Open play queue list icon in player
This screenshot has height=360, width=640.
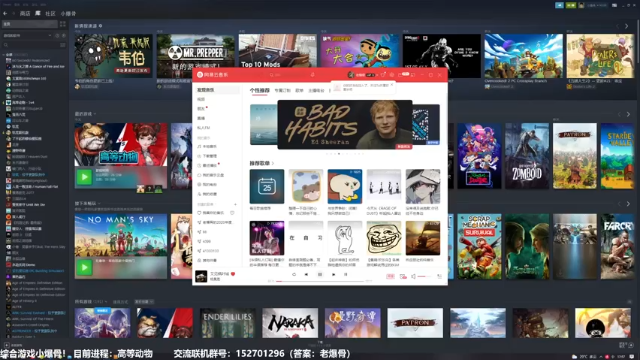[x=440, y=277]
